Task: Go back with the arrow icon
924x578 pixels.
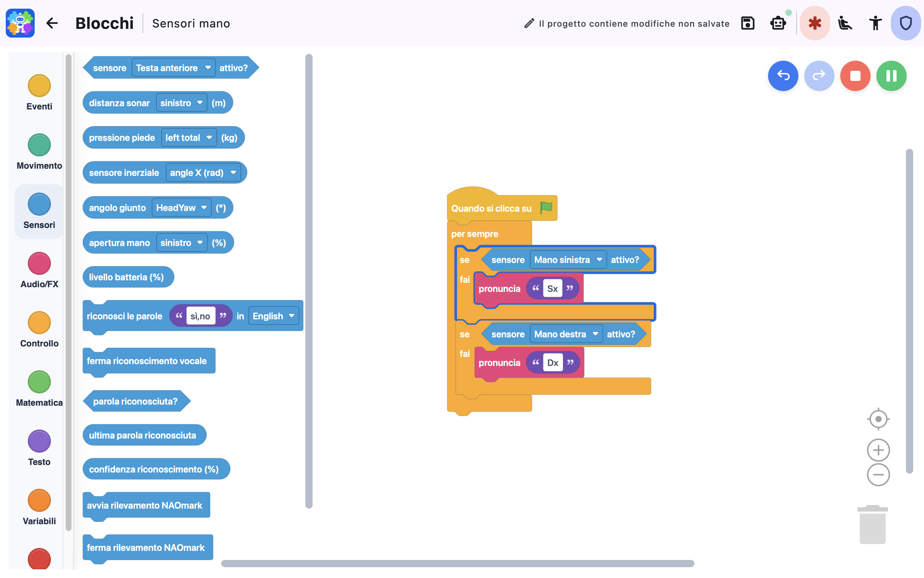Action: point(52,23)
